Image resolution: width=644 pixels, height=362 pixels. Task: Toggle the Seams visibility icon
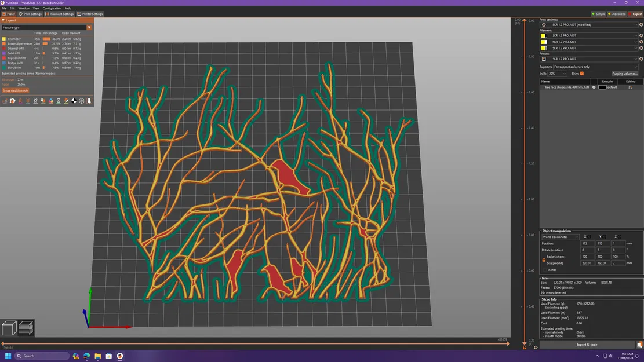[35, 101]
